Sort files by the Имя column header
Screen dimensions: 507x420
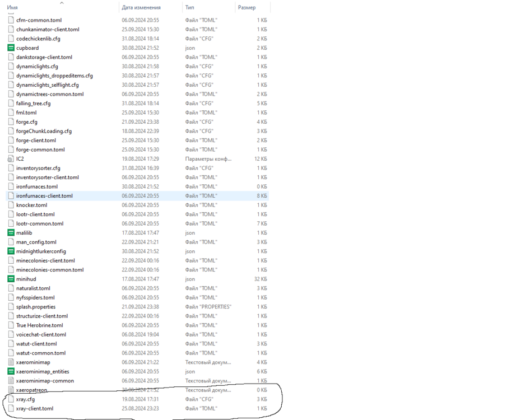point(12,7)
